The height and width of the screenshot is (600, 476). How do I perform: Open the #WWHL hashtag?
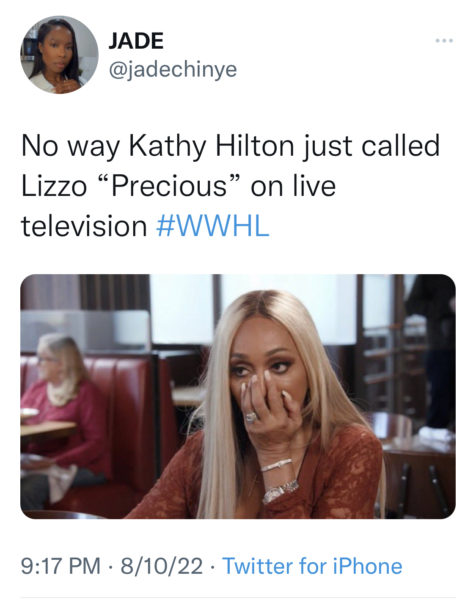click(x=213, y=226)
